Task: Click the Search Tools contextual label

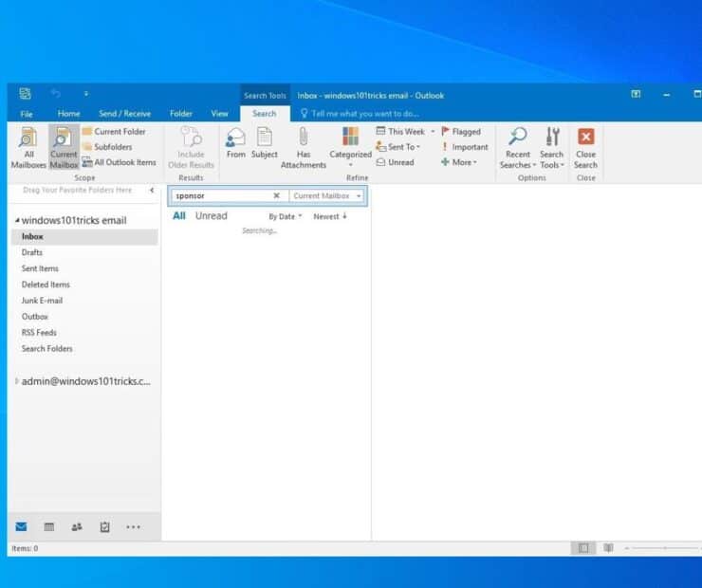Action: [x=265, y=96]
